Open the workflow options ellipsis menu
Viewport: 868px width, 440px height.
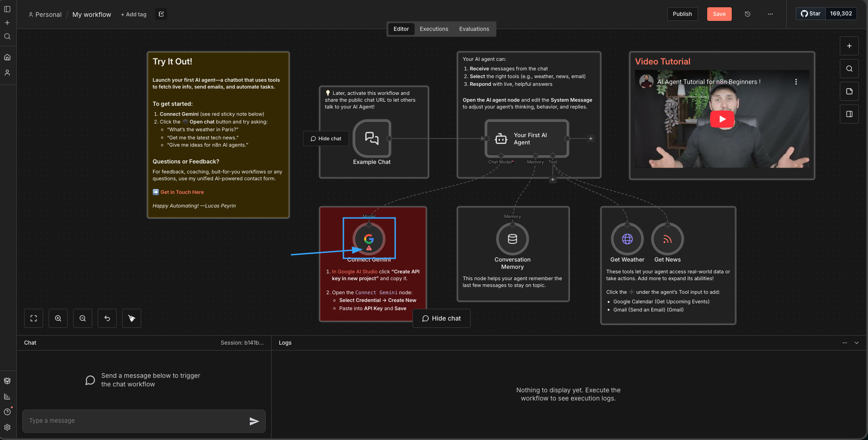click(770, 14)
